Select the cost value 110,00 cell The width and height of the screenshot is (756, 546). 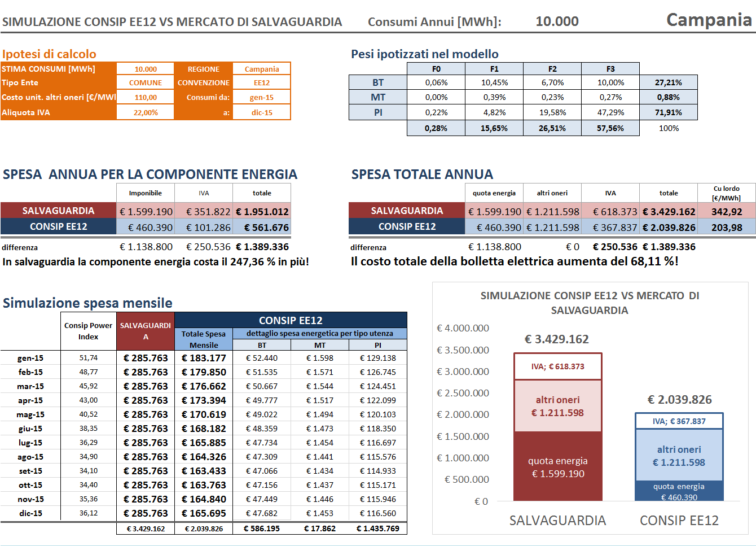(x=146, y=97)
